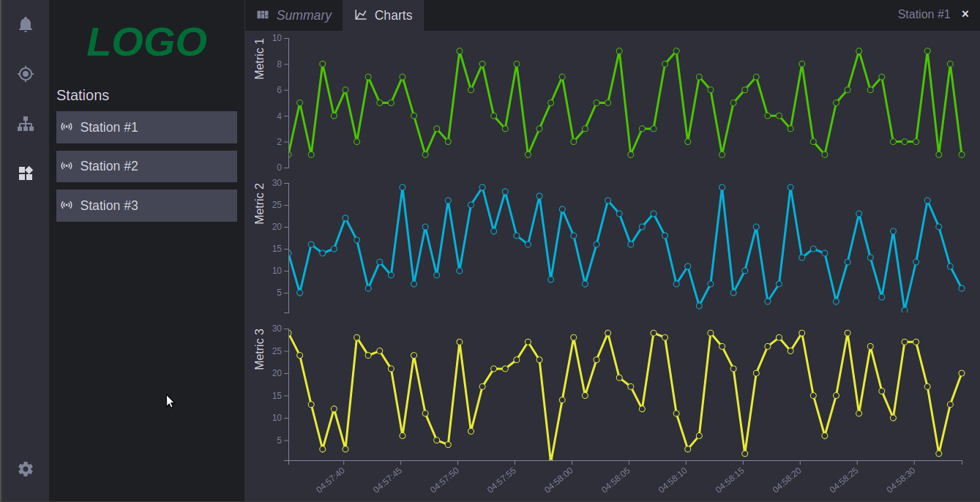
Task: Select the target locator icon in the sidebar
Action: tap(25, 74)
